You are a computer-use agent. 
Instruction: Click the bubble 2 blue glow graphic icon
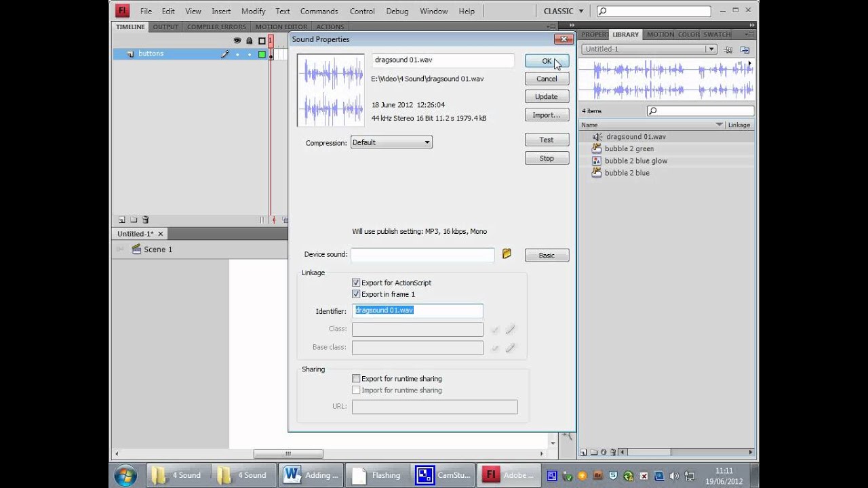(x=597, y=161)
